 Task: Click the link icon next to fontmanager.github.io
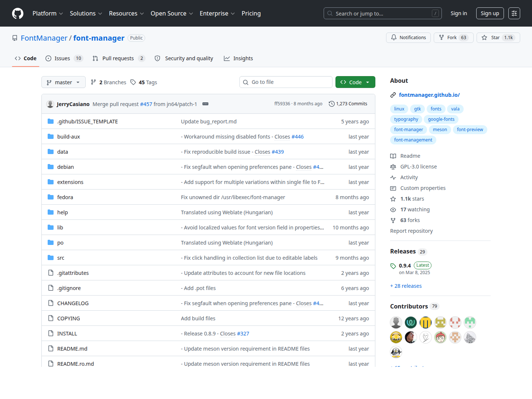393,95
